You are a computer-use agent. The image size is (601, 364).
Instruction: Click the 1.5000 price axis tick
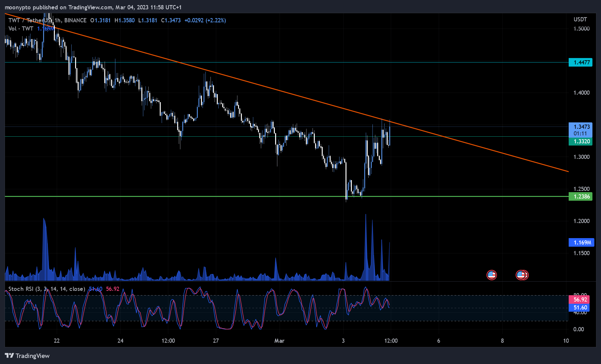point(581,29)
